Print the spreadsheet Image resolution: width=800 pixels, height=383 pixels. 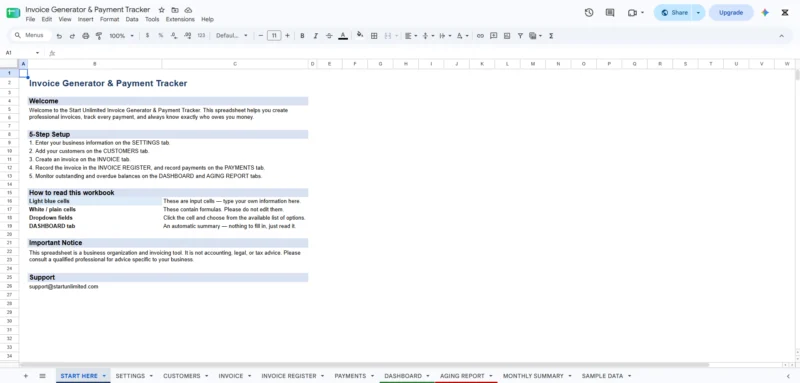tap(86, 36)
